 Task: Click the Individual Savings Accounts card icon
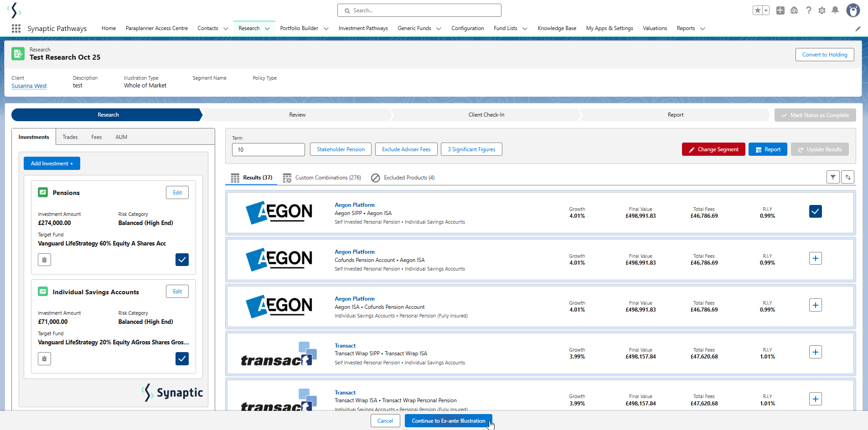pos(43,292)
